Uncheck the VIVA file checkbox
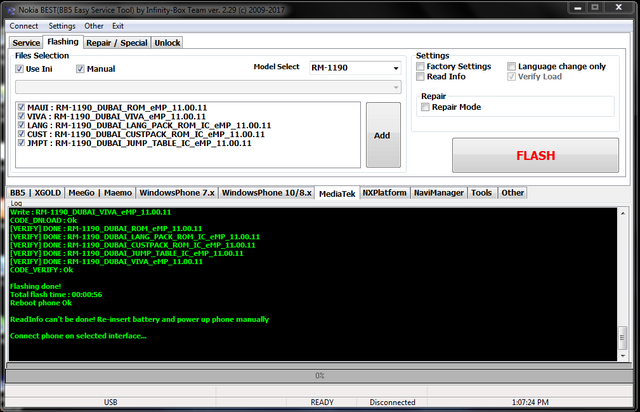This screenshot has height=412, width=640. (x=22, y=116)
